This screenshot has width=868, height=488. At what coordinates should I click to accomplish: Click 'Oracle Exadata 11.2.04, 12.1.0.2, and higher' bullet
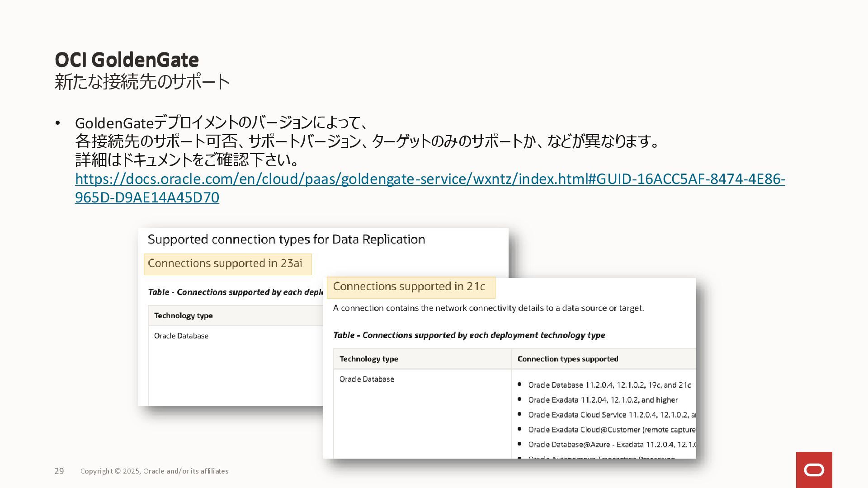(x=603, y=400)
